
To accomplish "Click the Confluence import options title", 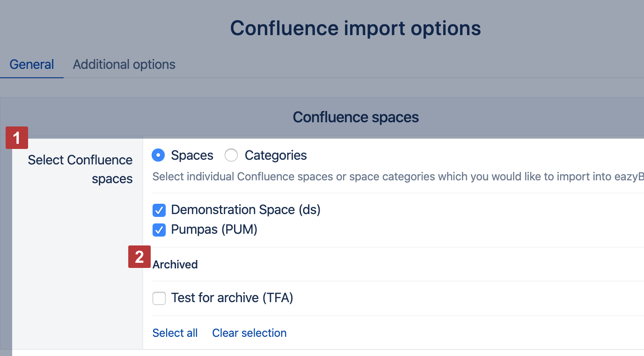I will pos(356,28).
